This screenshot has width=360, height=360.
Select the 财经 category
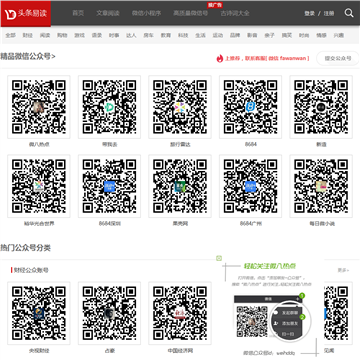[28, 35]
